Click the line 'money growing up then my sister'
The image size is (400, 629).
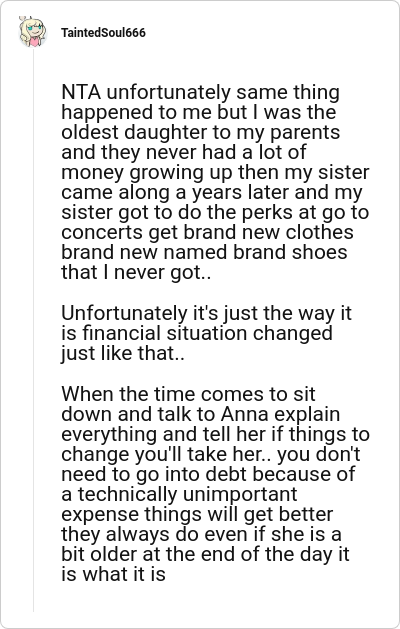[215, 173]
